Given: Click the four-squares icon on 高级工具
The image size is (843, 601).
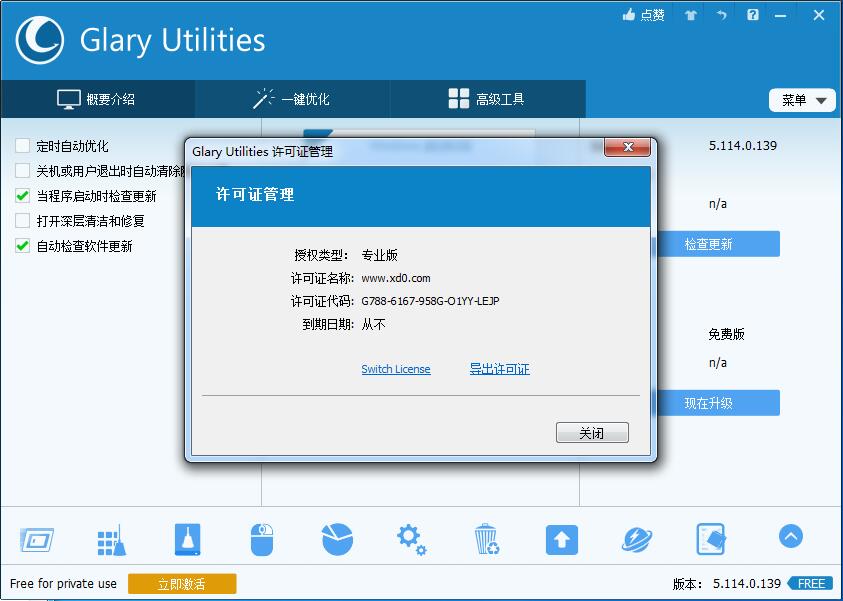Looking at the screenshot, I should click(x=459, y=99).
